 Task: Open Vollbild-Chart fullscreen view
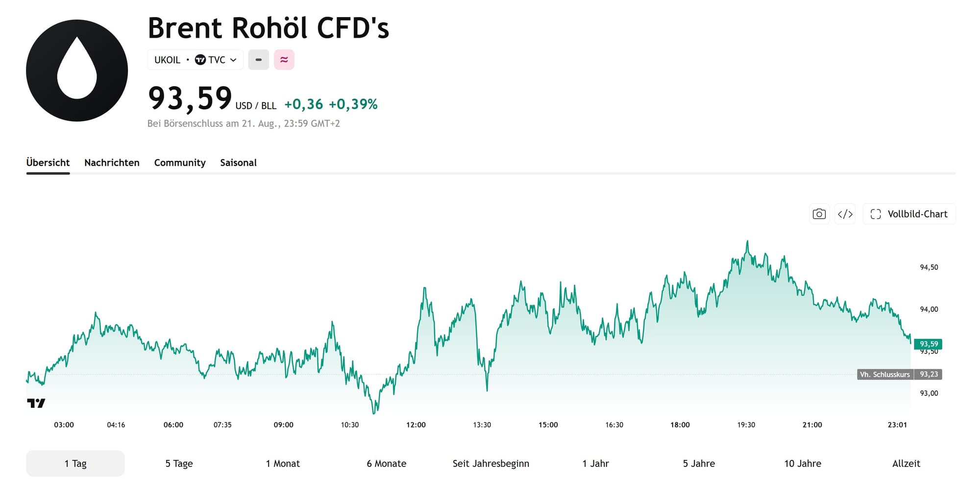909,214
